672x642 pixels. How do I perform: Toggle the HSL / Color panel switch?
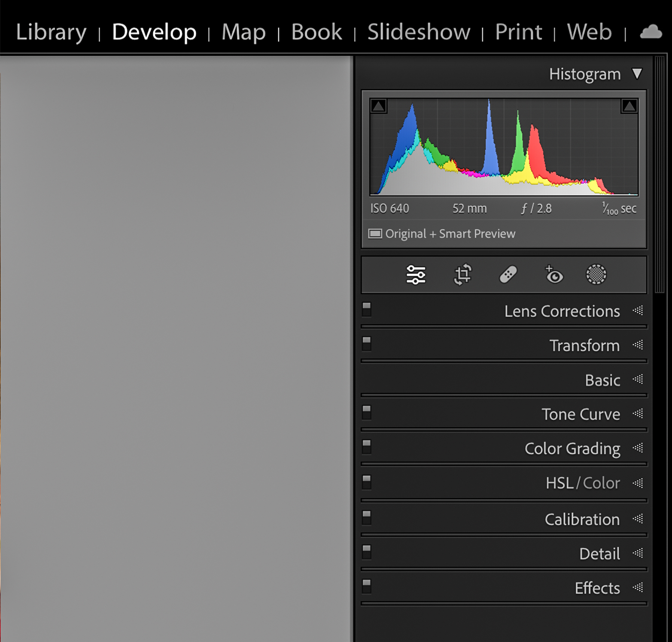pos(366,482)
